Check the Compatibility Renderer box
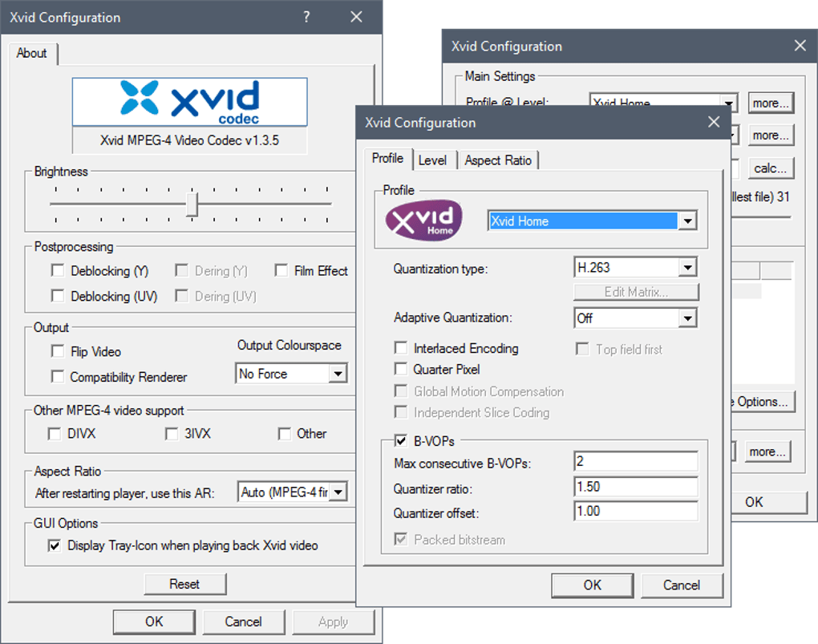This screenshot has width=818, height=644. click(x=58, y=376)
